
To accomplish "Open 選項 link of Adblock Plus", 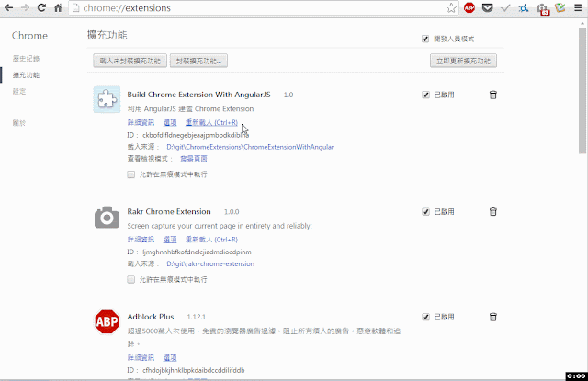I will point(170,358).
